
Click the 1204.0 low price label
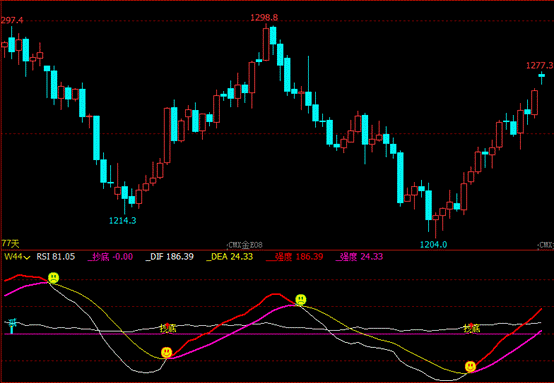pyautogui.click(x=434, y=244)
